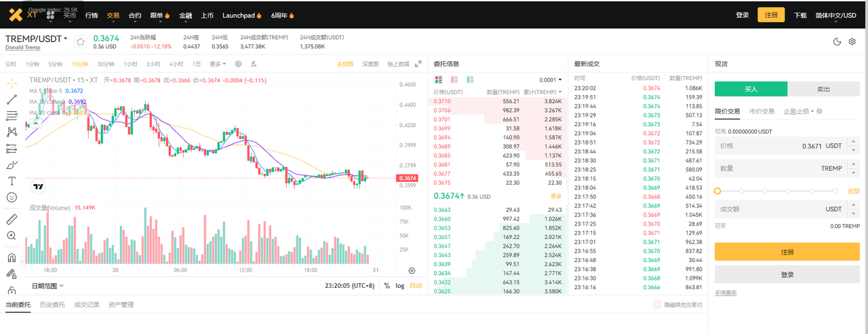Viewport: 868px width, 334px height.
Task: Click the yellow 注册 button in header
Action: click(771, 15)
